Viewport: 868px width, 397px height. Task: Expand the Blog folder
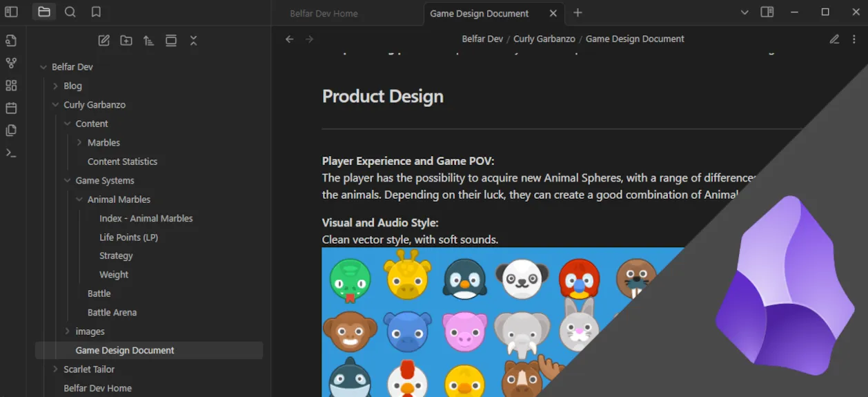tap(56, 86)
